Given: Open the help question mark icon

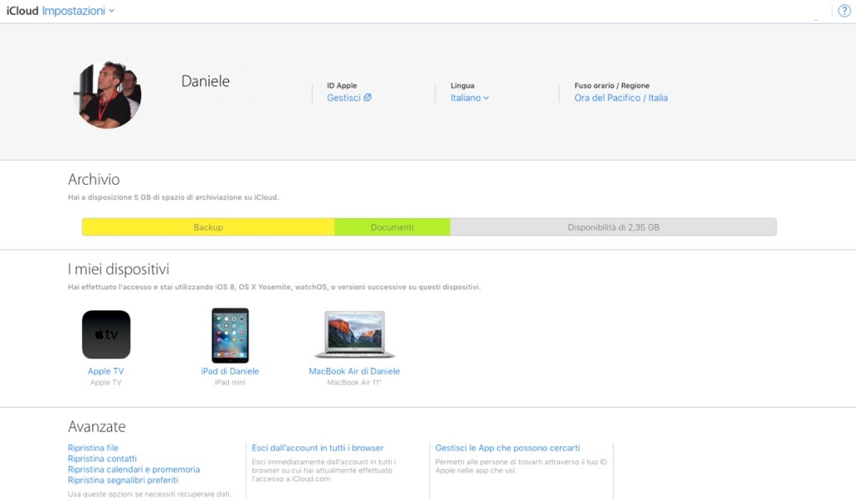Looking at the screenshot, I should pos(844,11).
